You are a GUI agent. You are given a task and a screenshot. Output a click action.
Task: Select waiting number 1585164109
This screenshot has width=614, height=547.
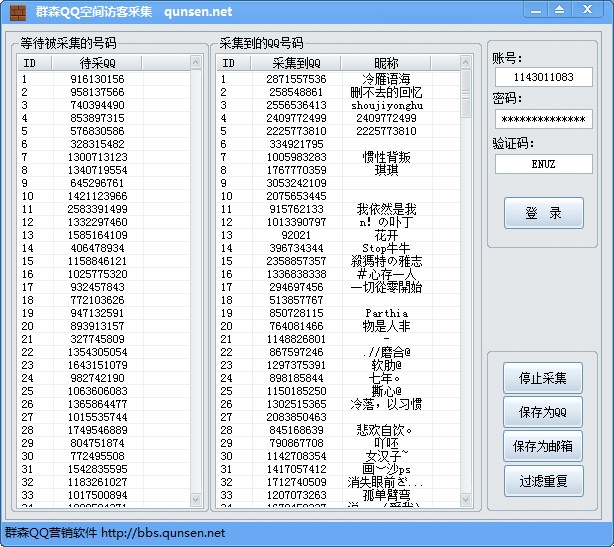97,235
